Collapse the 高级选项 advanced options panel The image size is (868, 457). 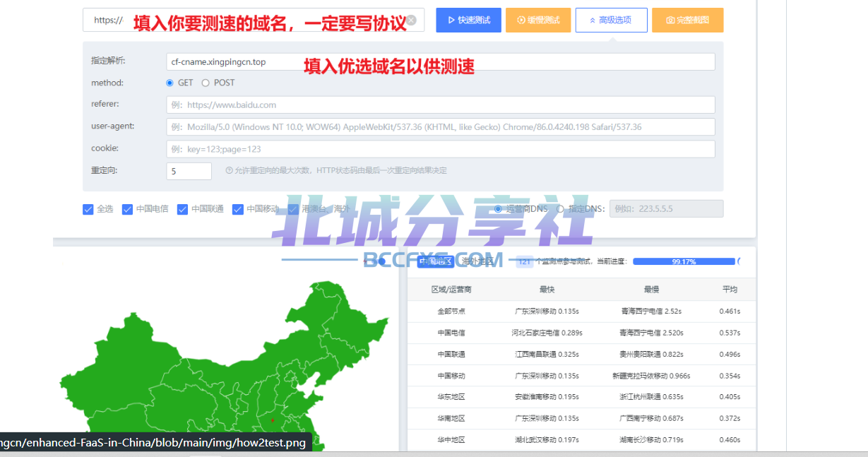click(x=612, y=20)
